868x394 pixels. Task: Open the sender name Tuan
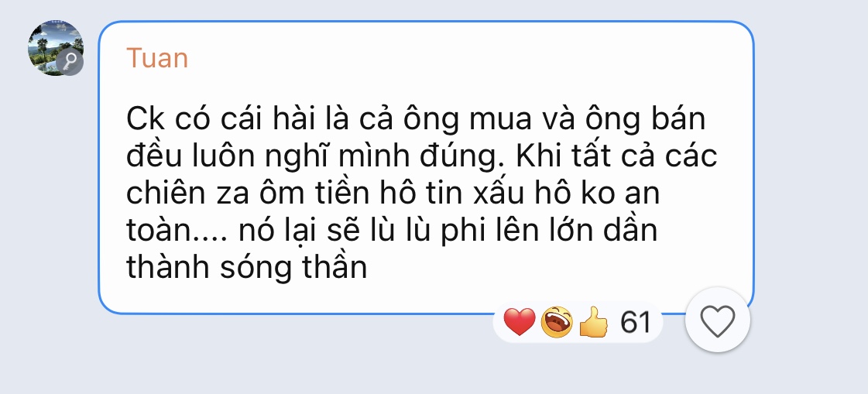pos(157,58)
